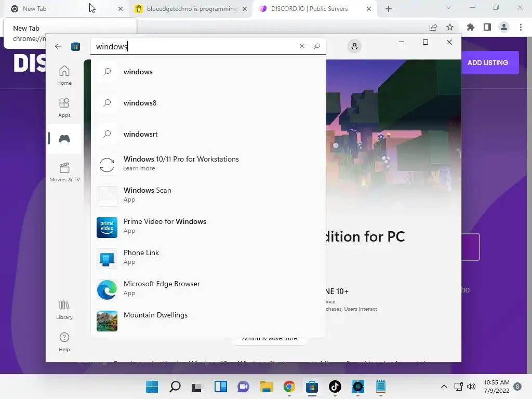This screenshot has width=532, height=399.
Task: Click the Chrome share page icon
Action: [x=433, y=27]
